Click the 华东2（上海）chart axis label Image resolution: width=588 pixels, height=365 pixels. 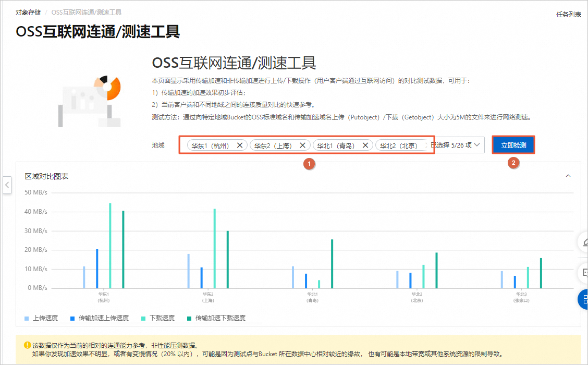click(x=208, y=297)
